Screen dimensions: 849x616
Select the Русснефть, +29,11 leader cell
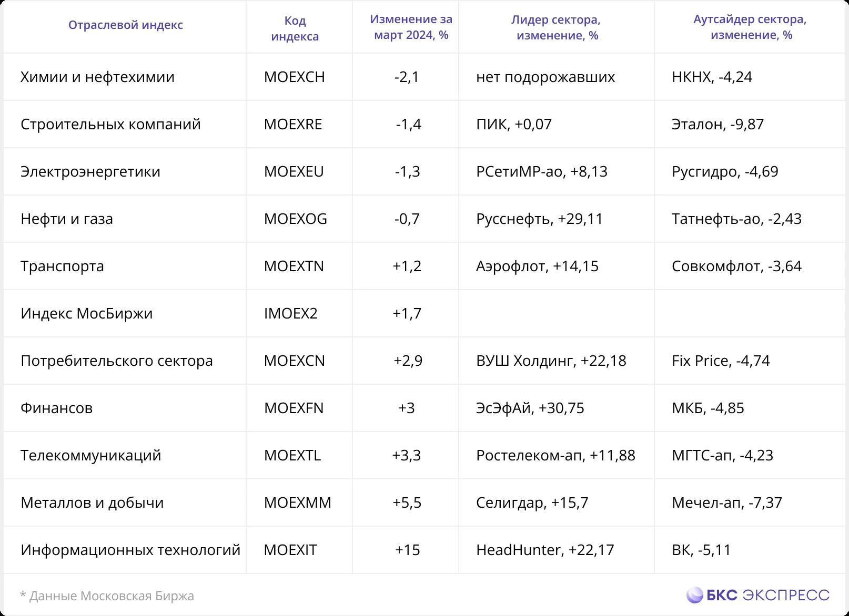[x=539, y=219]
